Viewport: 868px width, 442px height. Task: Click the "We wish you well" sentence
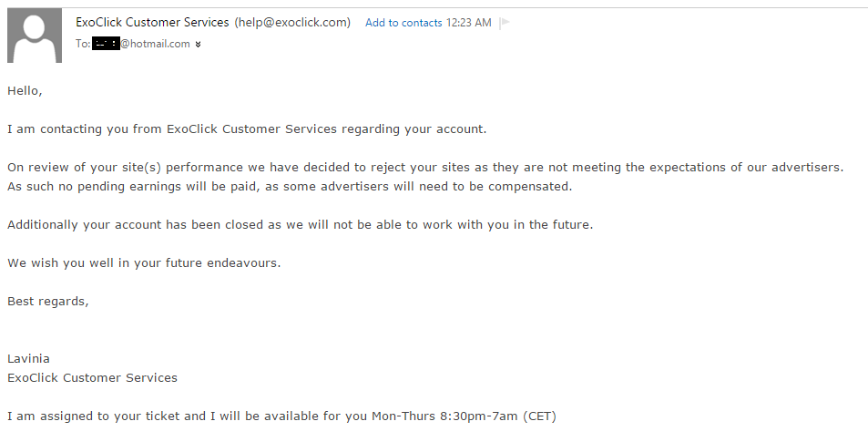coord(144,263)
